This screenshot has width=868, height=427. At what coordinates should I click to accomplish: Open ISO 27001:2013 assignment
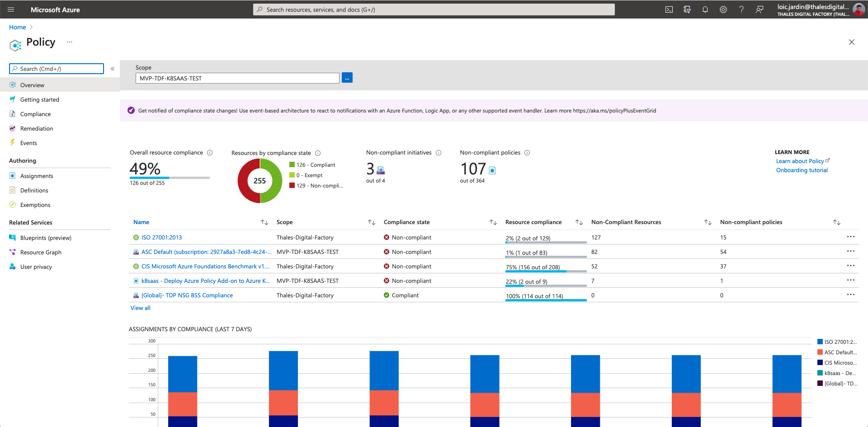coord(161,238)
